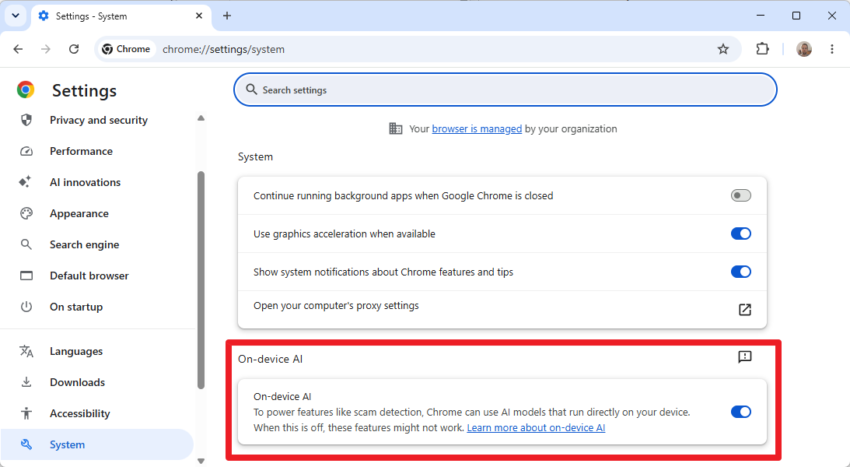The width and height of the screenshot is (850, 467).
Task: Turn off graphics acceleration toggle
Action: tap(740, 234)
